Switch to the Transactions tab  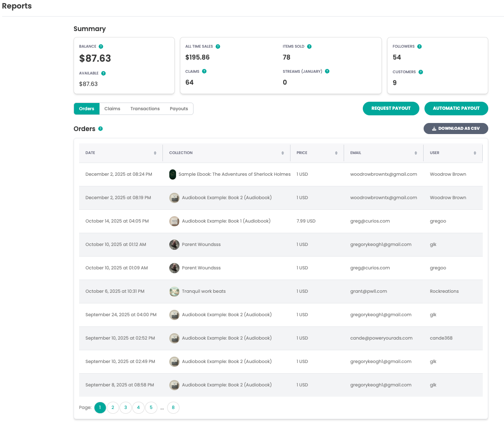pos(145,109)
